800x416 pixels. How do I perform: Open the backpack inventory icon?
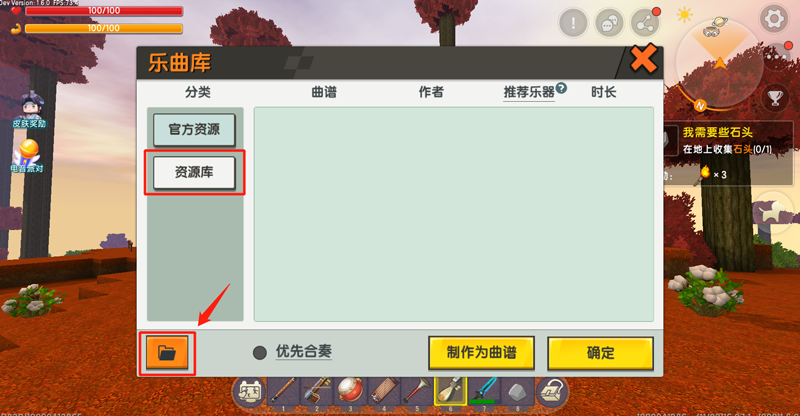tap(552, 392)
